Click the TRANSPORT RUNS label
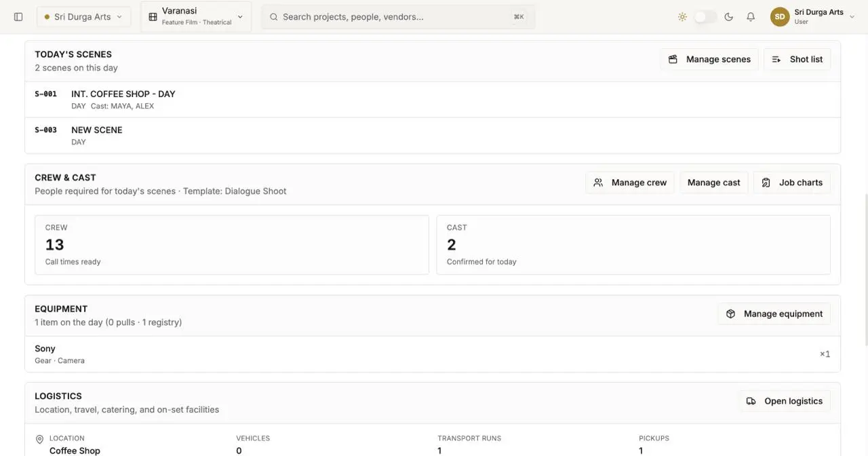Viewport: 868px width, 456px height. coord(469,438)
